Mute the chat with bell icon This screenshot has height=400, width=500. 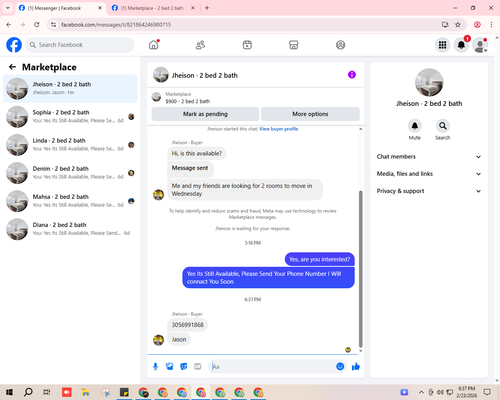click(415, 126)
